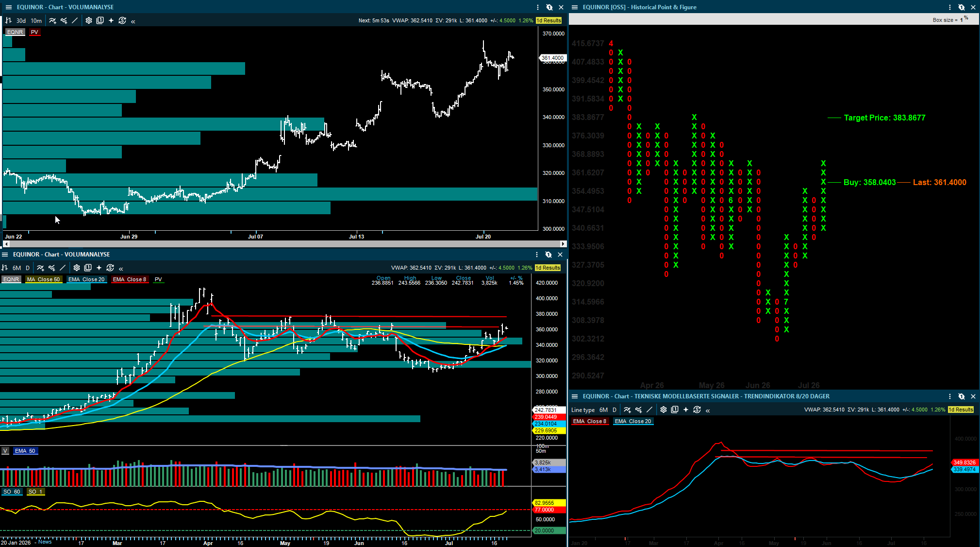This screenshot has width=980, height=547.
Task: Click Buy 358.0403 signal label
Action: 869,183
